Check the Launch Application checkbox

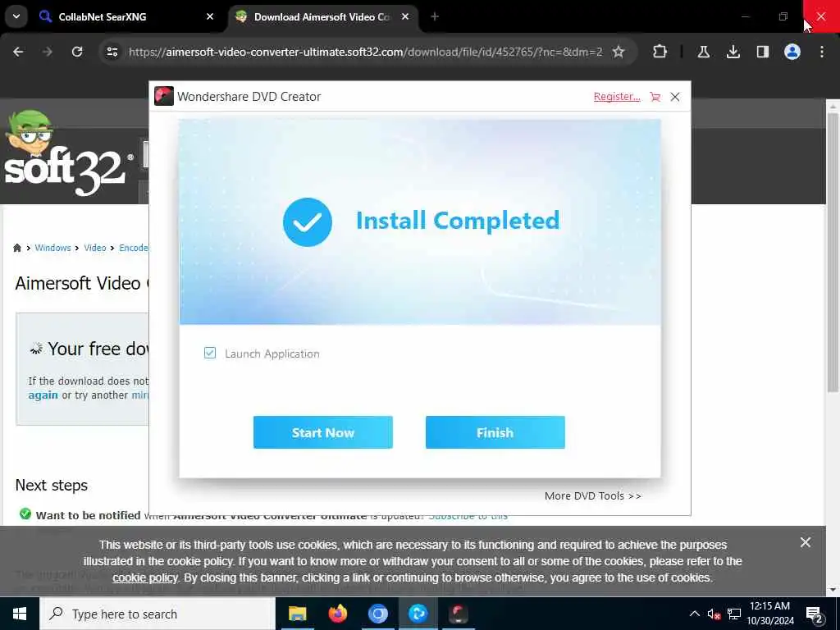click(x=210, y=353)
